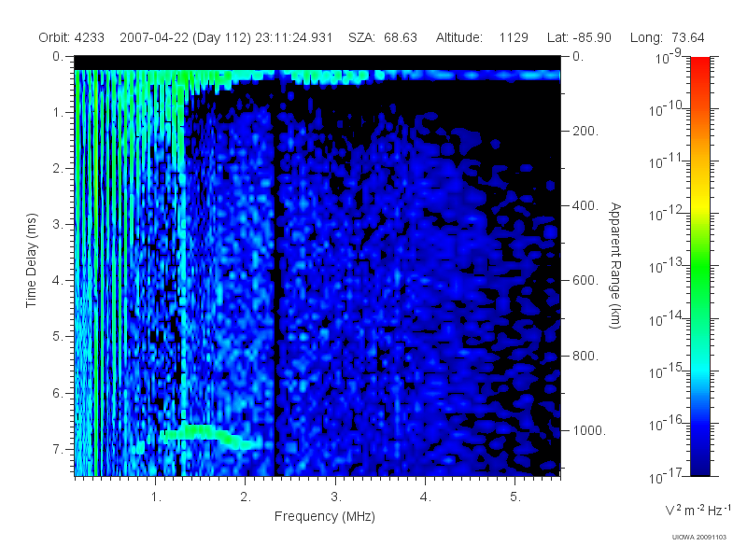Click the 10^-11 colorbar tick label
This screenshot has width=747, height=560.
click(x=666, y=161)
